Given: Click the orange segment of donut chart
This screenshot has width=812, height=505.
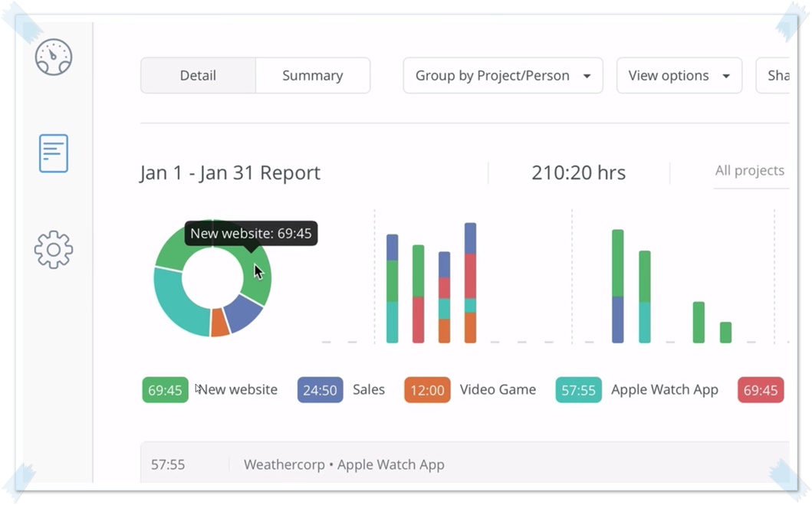Looking at the screenshot, I should coord(219,323).
